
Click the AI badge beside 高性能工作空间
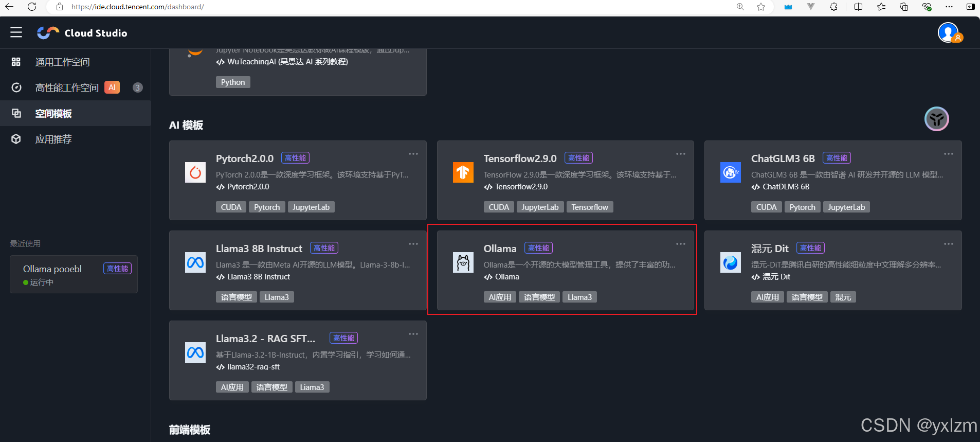click(x=112, y=87)
